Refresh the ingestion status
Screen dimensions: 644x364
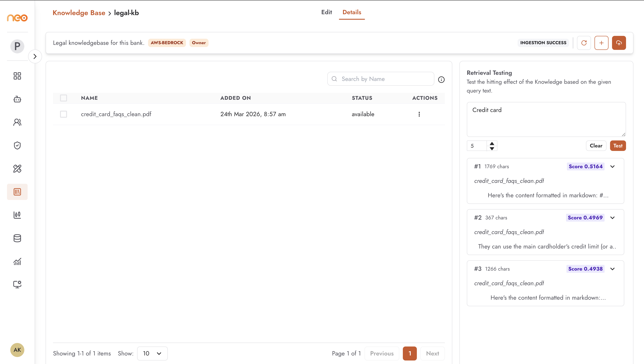point(584,43)
